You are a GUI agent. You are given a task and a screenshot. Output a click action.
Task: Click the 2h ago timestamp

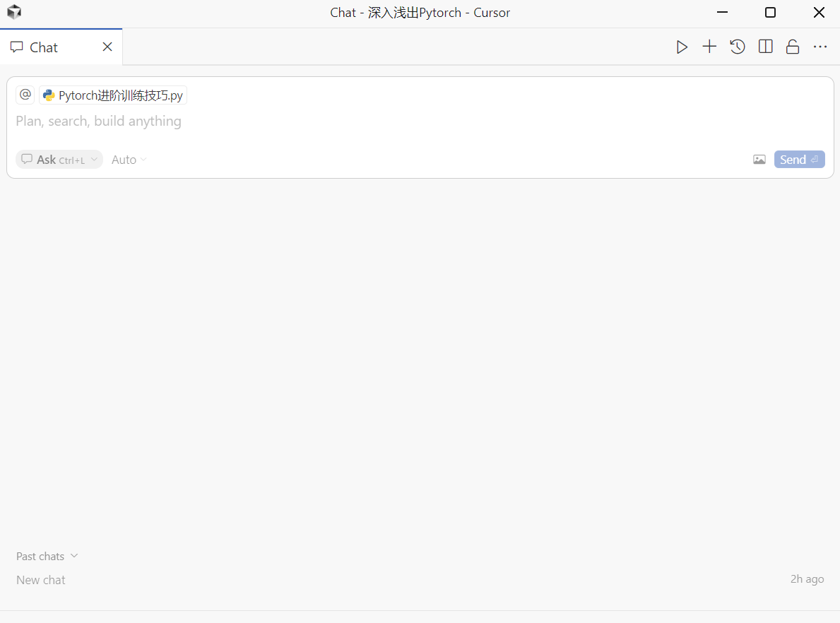[807, 579]
